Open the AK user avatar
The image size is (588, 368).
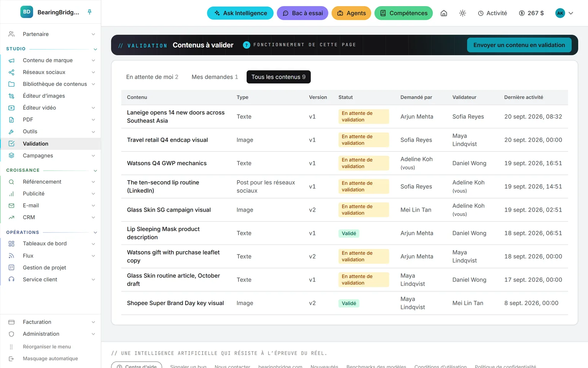point(560,13)
